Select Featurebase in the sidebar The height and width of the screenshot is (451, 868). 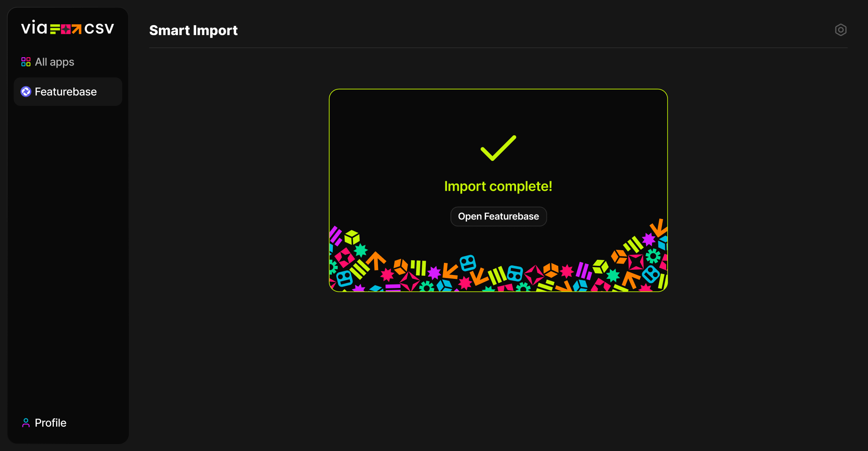click(68, 92)
